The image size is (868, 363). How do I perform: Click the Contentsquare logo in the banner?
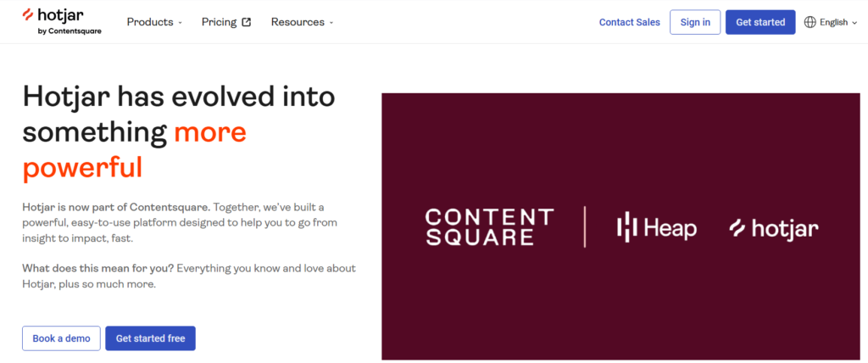click(489, 226)
